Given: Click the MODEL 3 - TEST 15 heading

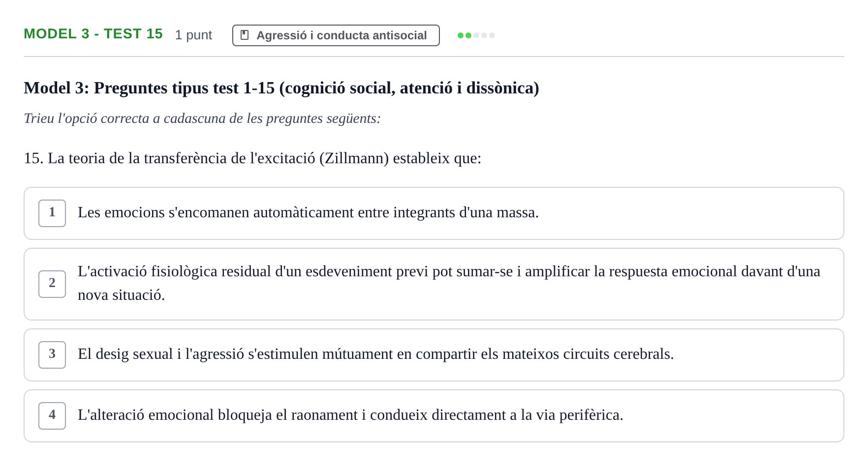Looking at the screenshot, I should [93, 34].
